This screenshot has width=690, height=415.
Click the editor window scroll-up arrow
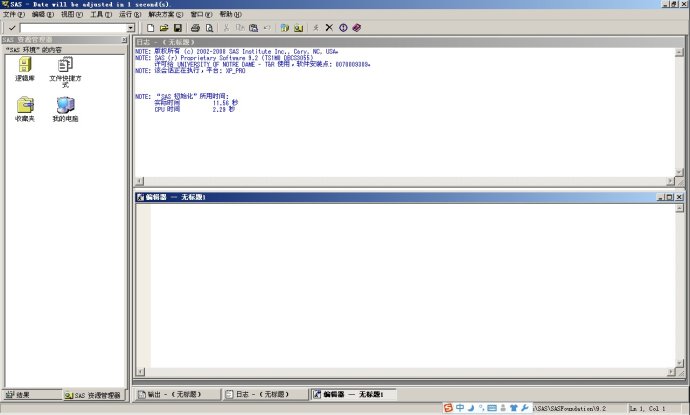tap(679, 208)
